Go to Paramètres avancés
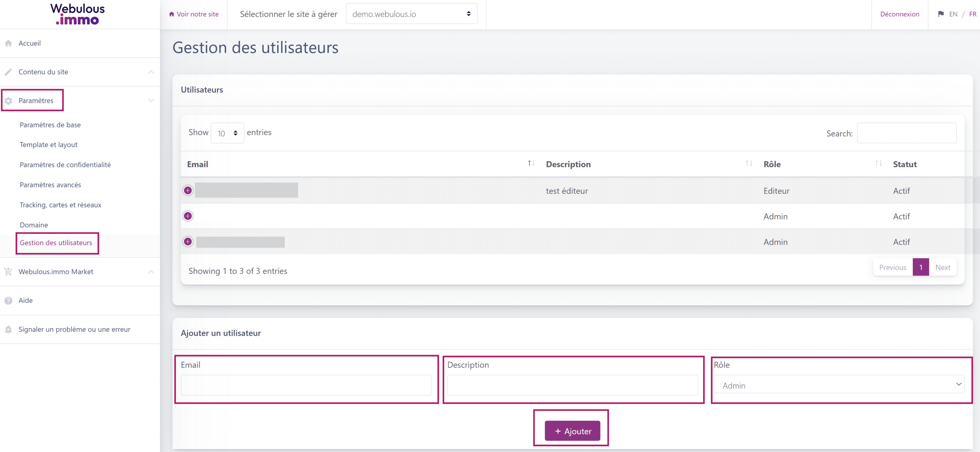Viewport: 980px width, 452px height. 50,185
